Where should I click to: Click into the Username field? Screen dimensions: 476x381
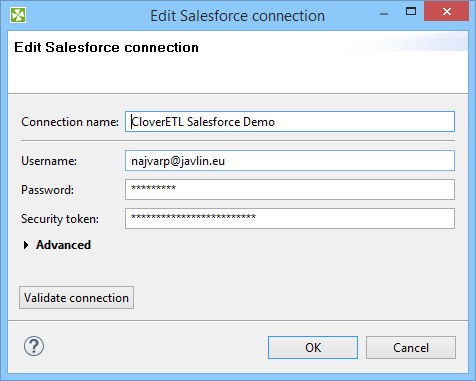290,161
